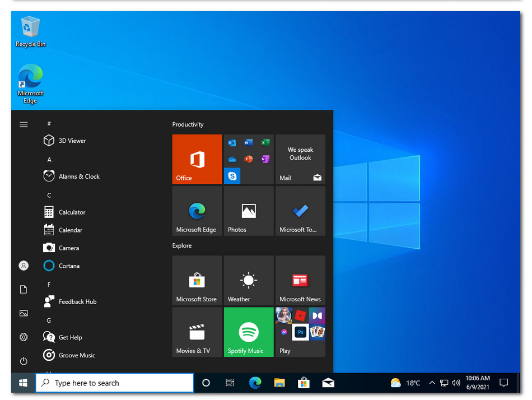Open the Weather tile
The height and width of the screenshot is (400, 532).
pyautogui.click(x=249, y=281)
